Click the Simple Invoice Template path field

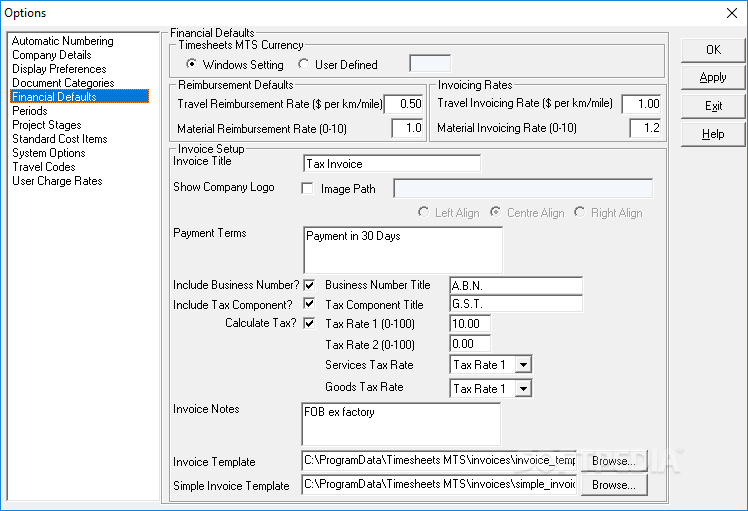[439, 484]
